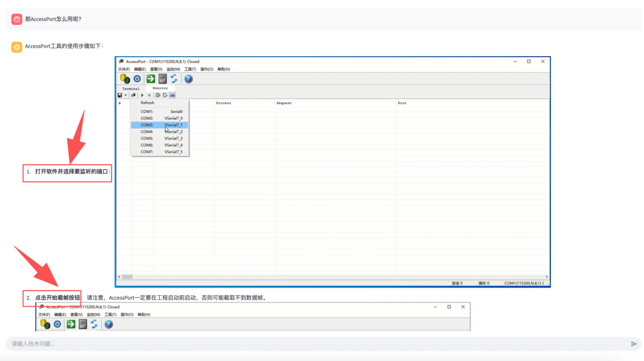The width and height of the screenshot is (644, 361).
Task: Click the blue help question mark in top toolbar
Action: (188, 78)
